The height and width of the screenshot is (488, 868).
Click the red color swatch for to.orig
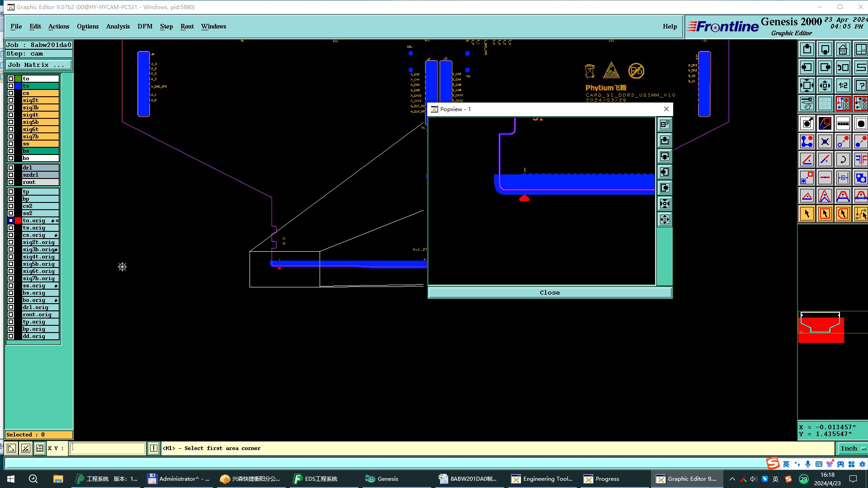point(18,221)
